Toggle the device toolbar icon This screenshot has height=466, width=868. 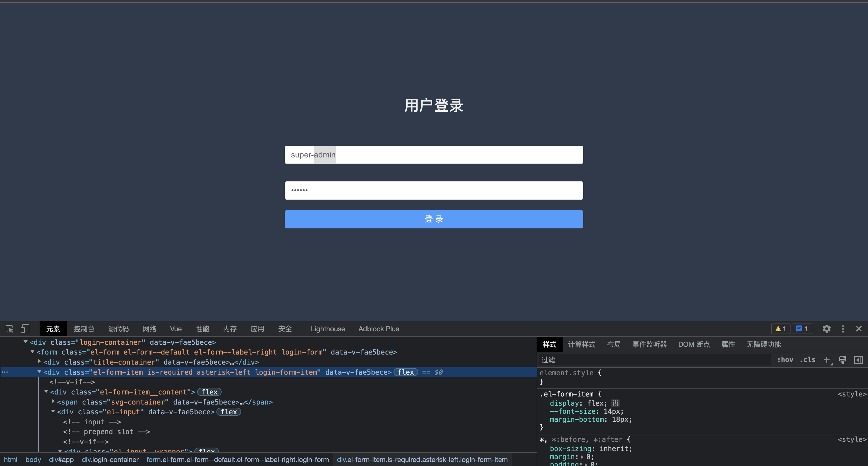pyautogui.click(x=25, y=329)
